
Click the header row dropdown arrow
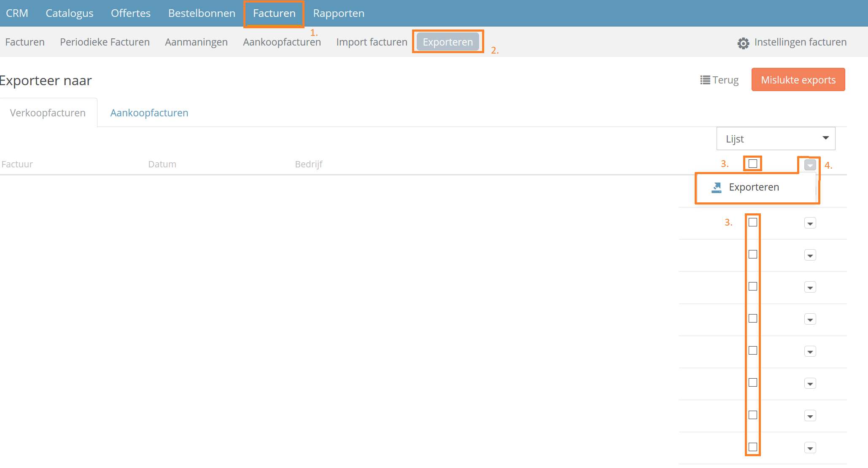(810, 165)
